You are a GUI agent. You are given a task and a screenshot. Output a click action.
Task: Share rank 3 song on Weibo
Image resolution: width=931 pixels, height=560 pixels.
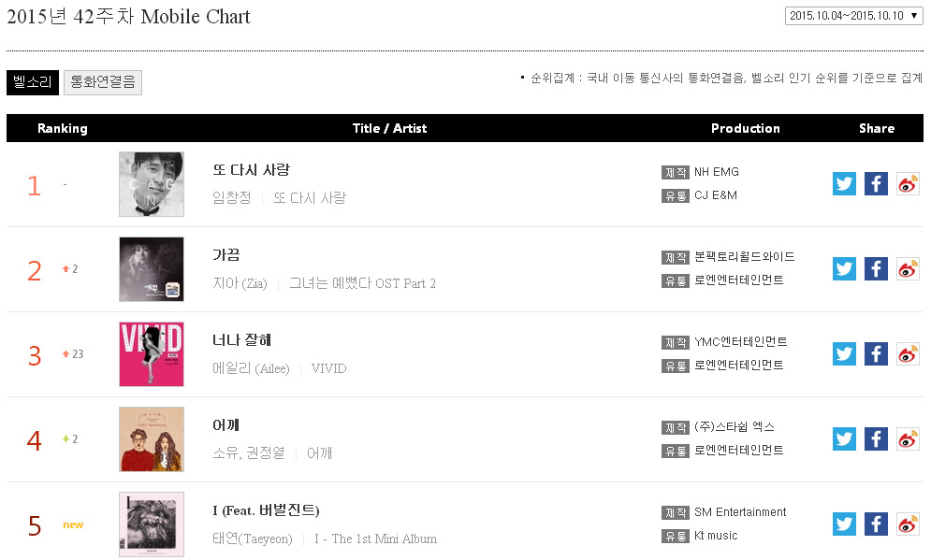coord(908,354)
